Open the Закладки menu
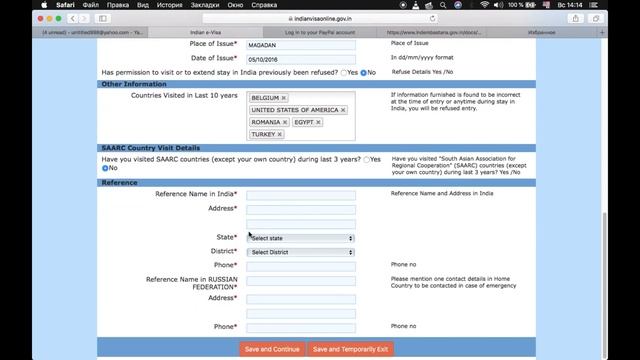Screen dimensions: 640x360 205,5
